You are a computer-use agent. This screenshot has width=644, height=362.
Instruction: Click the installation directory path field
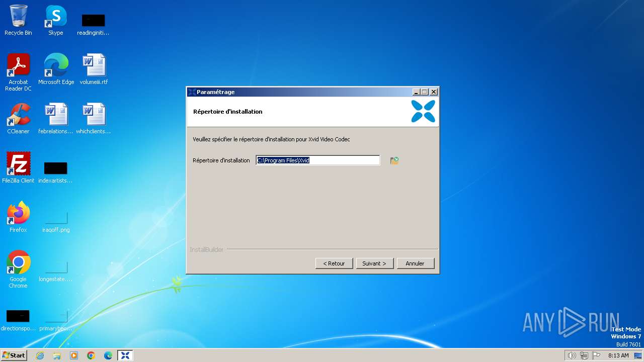pyautogui.click(x=318, y=160)
